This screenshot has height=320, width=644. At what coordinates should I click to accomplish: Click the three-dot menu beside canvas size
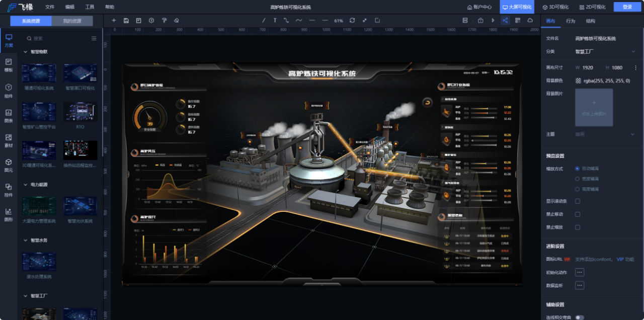coord(636,67)
